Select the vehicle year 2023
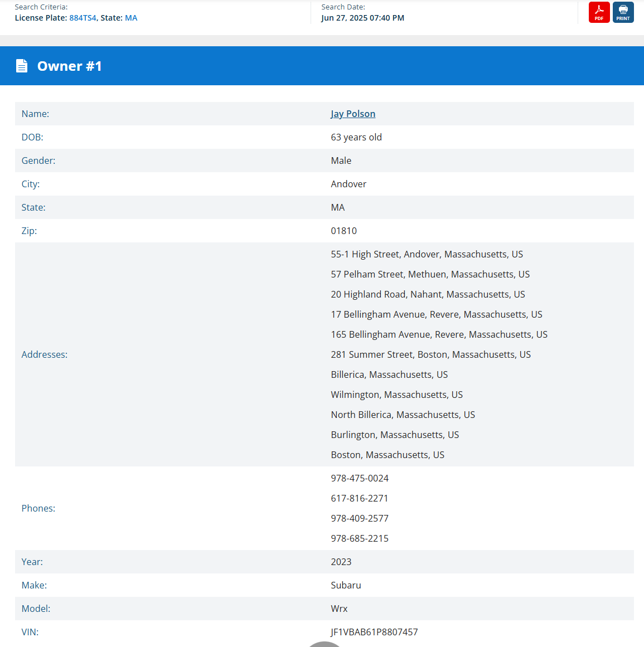Screen dimensions: 644x647 341,562
